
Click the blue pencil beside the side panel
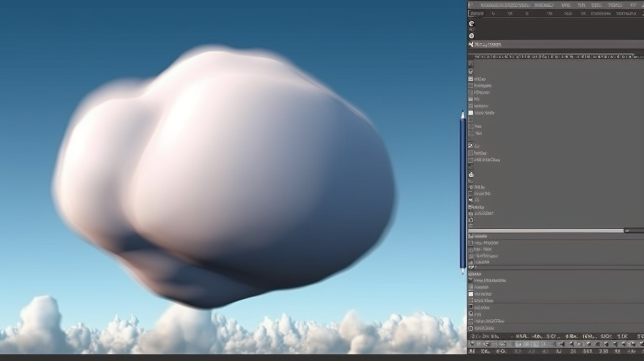[463, 192]
